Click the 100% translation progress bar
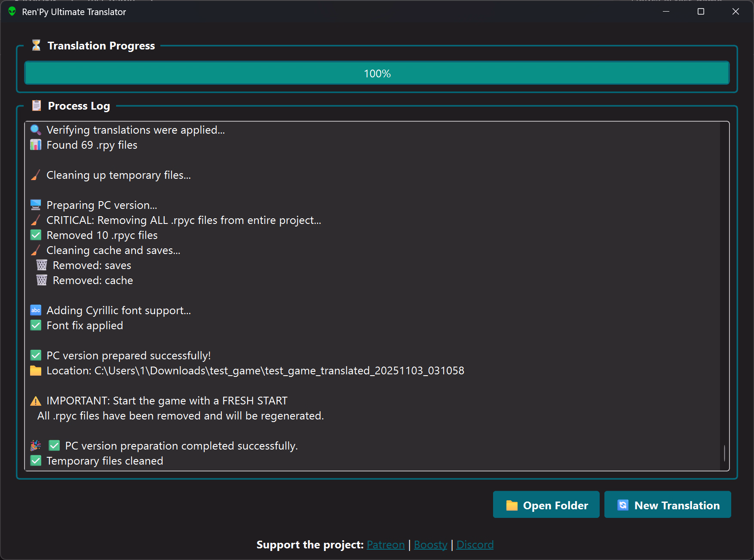 click(377, 73)
